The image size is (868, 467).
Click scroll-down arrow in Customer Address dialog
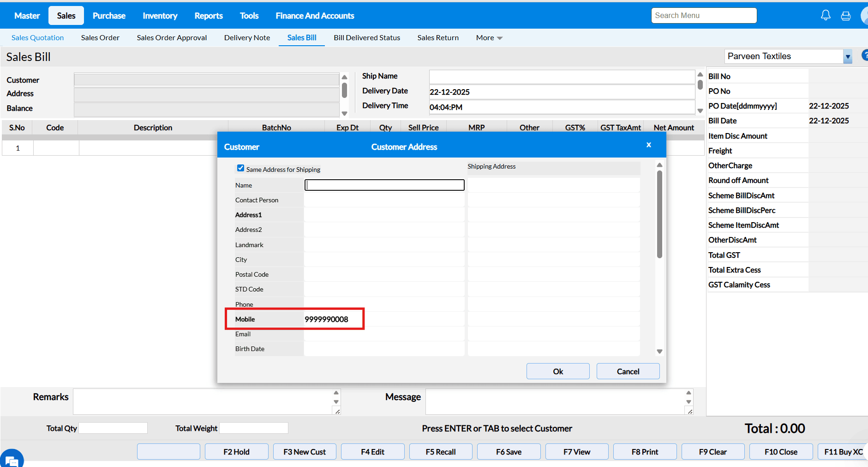click(x=659, y=352)
